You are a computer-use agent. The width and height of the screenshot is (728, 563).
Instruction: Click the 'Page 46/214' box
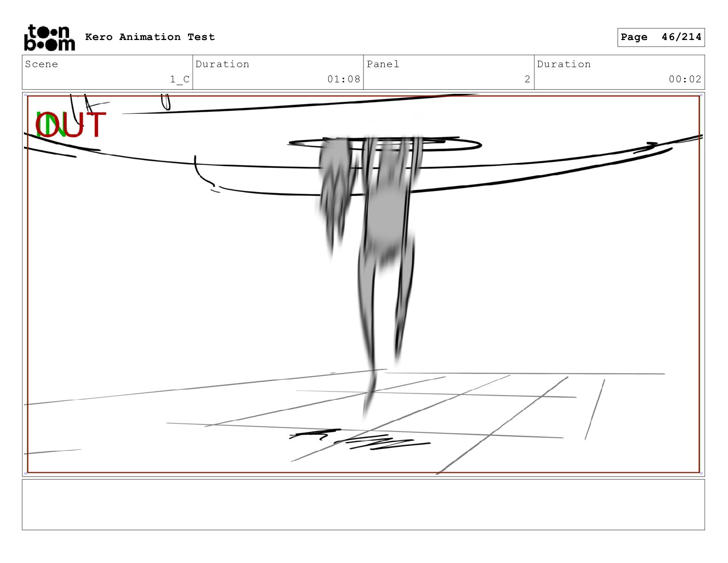click(661, 37)
